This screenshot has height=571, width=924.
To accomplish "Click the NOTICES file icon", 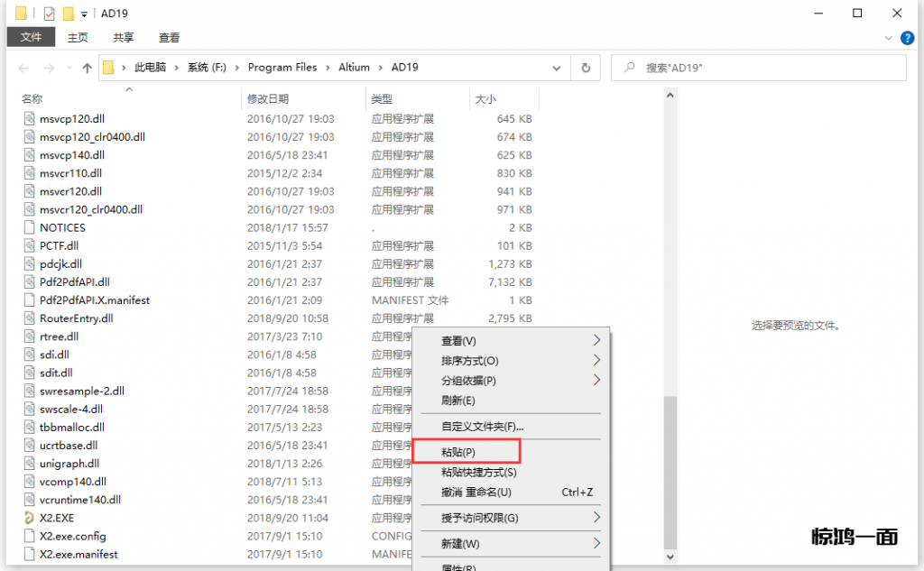I will click(30, 227).
